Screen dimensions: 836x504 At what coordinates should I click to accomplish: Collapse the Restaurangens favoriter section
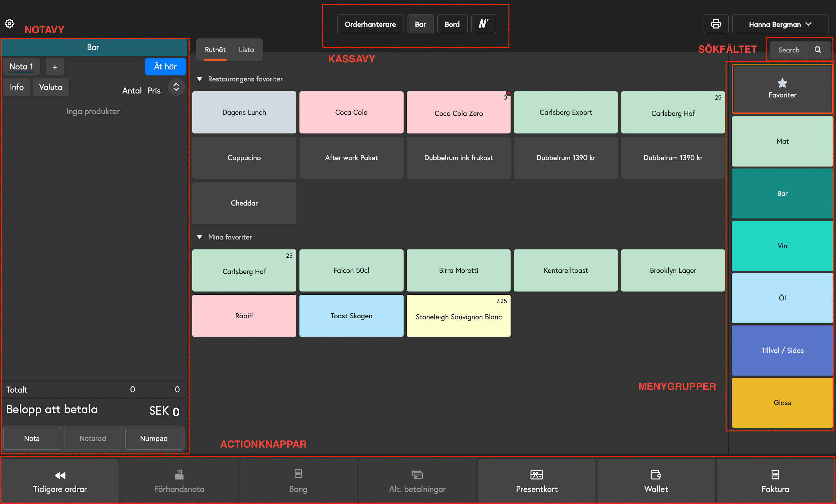(x=200, y=79)
